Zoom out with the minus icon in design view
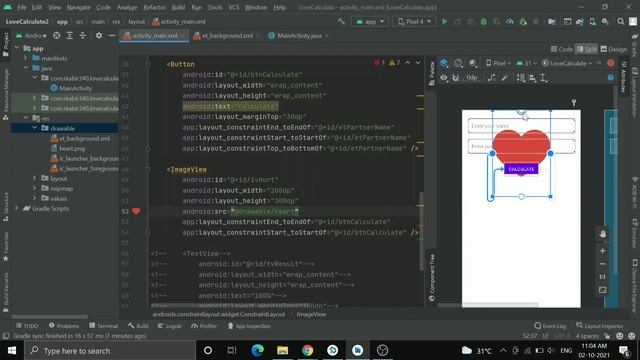Screen dimensions: 640x360 602,264
